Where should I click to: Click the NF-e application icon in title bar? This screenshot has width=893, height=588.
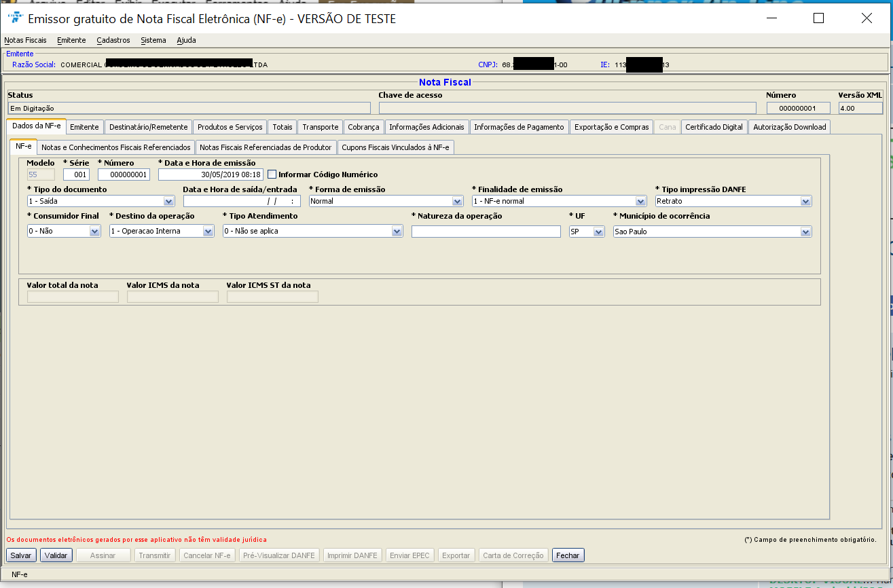click(14, 18)
